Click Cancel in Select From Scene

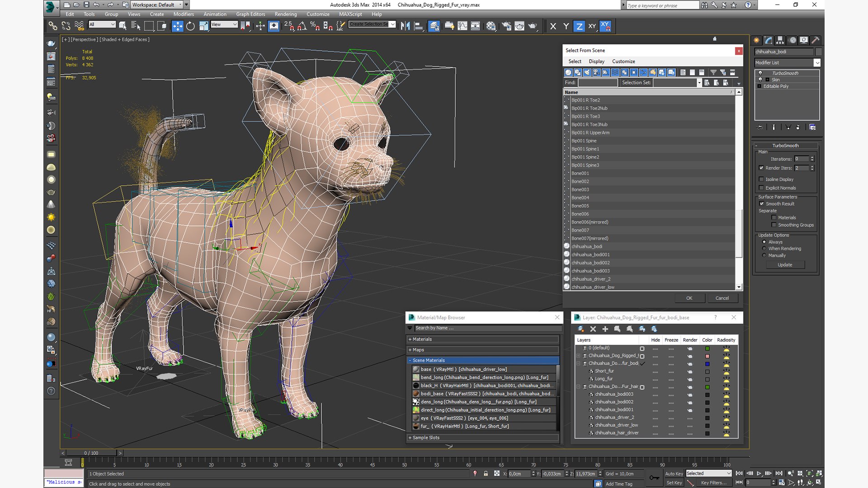point(722,298)
